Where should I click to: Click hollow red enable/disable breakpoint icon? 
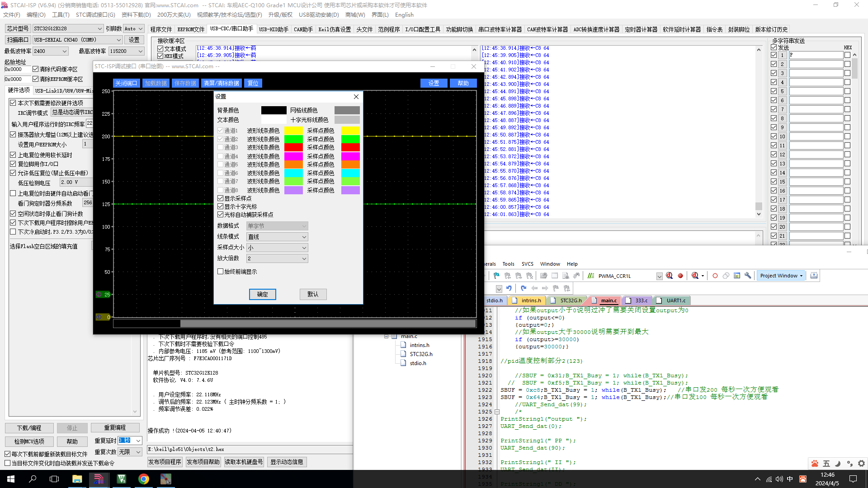[x=715, y=276]
